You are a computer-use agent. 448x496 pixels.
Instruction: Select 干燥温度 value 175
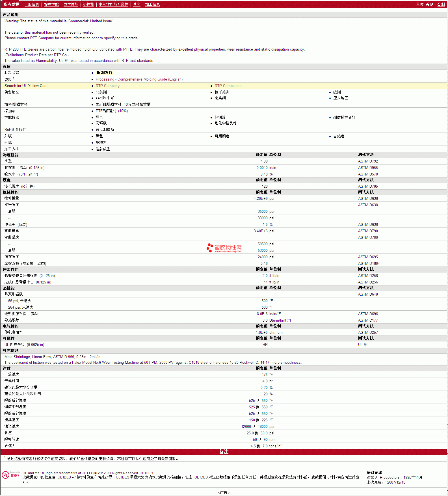tap(265, 374)
